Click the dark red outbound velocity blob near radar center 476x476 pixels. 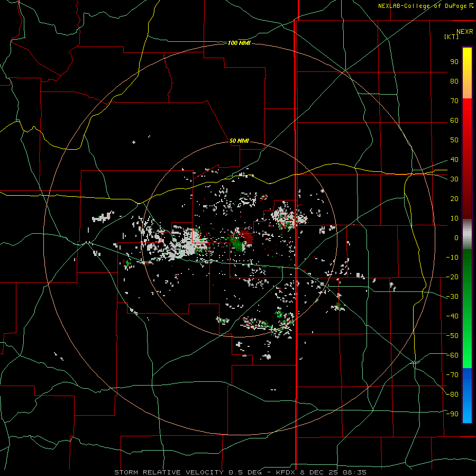pos(246,237)
